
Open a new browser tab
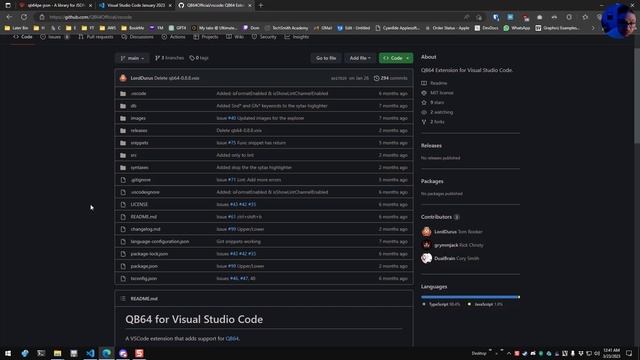(x=261, y=5)
